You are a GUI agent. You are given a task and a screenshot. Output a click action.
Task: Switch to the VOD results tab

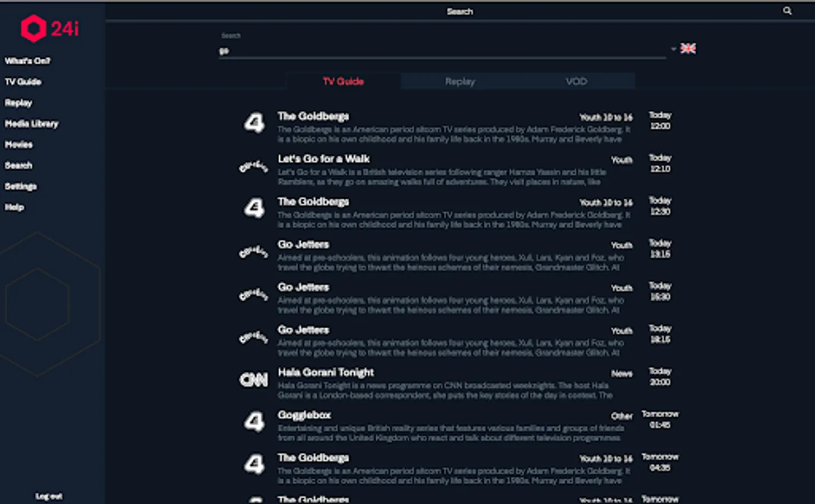[x=576, y=81]
